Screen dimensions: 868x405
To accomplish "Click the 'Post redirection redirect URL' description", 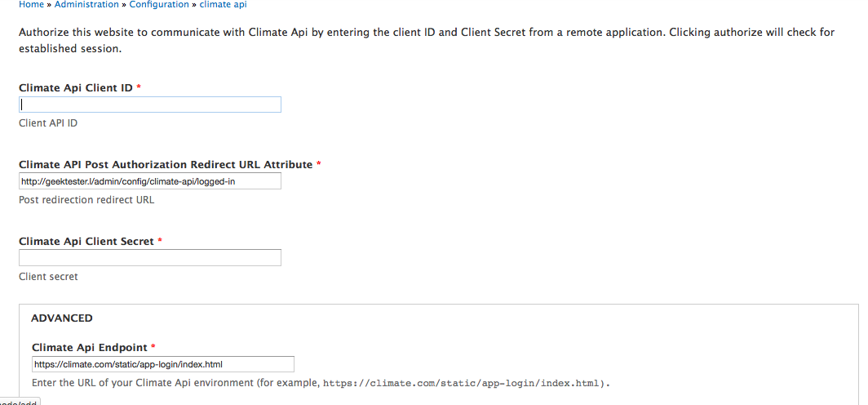I will click(x=86, y=200).
